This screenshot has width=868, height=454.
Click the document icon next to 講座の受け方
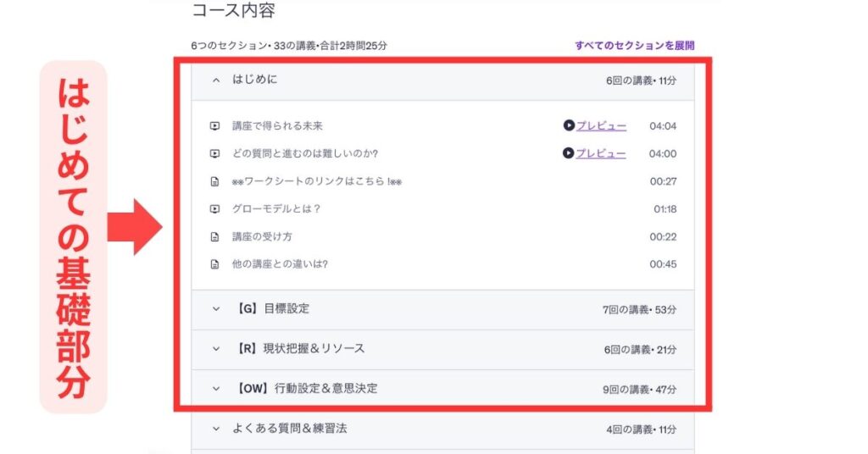point(214,236)
